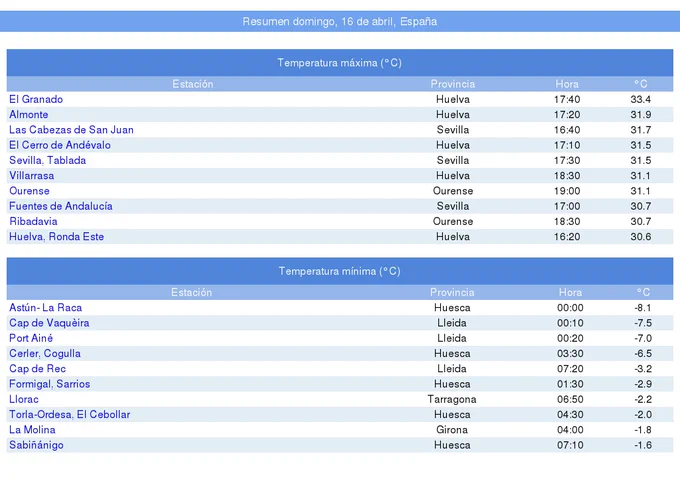Click the 31.7 temperature value
This screenshot has height=501, width=680.
click(641, 130)
